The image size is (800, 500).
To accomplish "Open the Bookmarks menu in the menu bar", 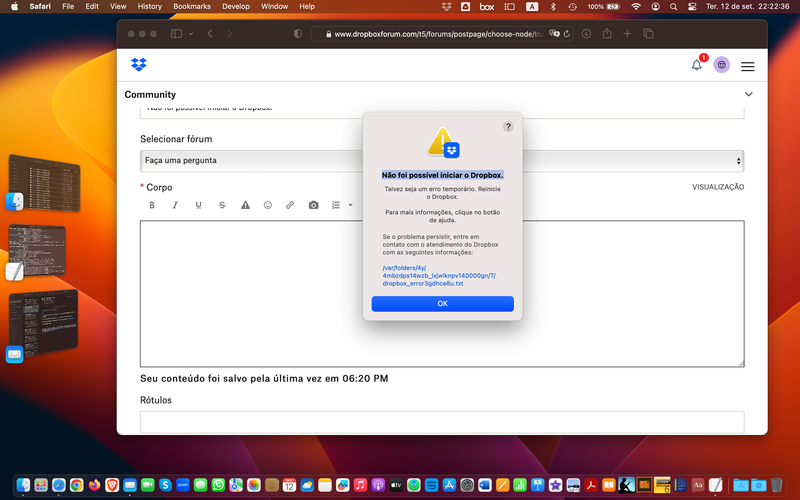I will point(192,6).
